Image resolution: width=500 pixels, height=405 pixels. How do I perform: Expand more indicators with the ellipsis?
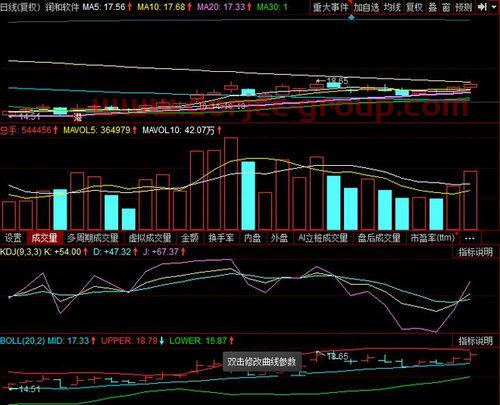(x=469, y=238)
